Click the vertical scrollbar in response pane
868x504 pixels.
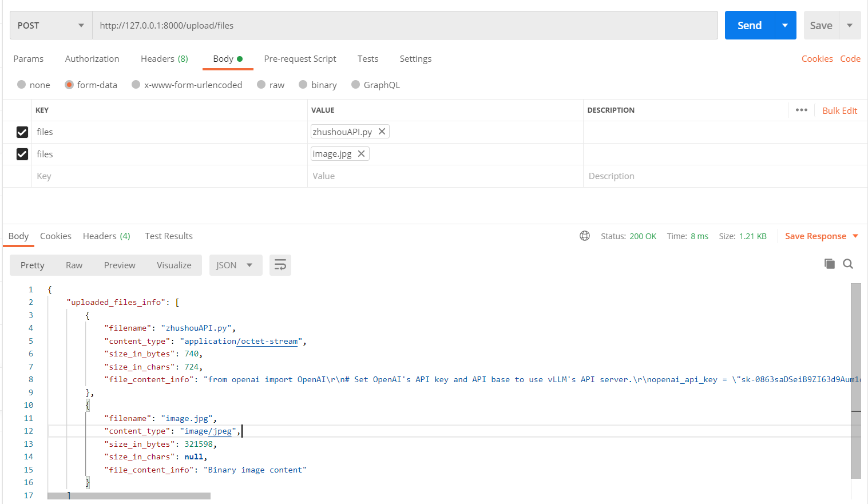856,380
